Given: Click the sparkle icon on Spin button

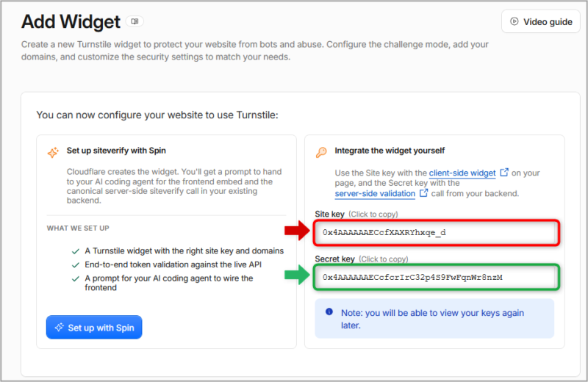Looking at the screenshot, I should (x=60, y=327).
